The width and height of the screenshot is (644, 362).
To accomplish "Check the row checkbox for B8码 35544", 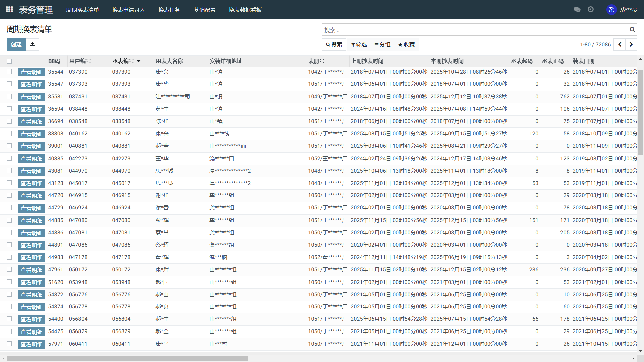I will [x=9, y=72].
